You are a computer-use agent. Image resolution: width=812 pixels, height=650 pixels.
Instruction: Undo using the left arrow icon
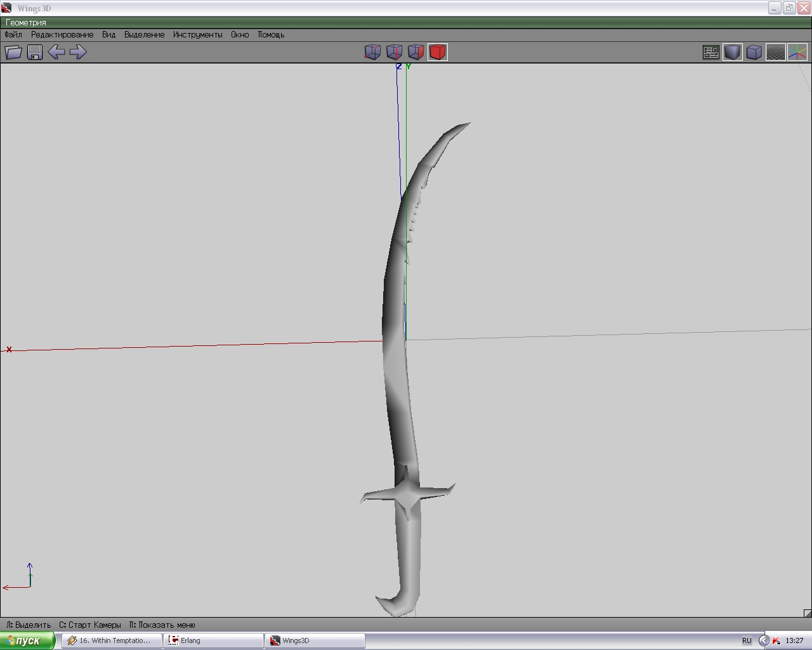pyautogui.click(x=56, y=52)
